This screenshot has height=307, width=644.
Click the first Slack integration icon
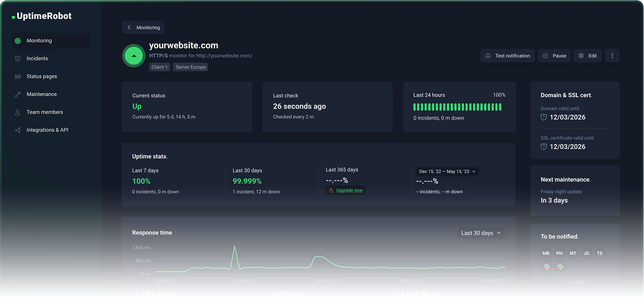point(546,267)
